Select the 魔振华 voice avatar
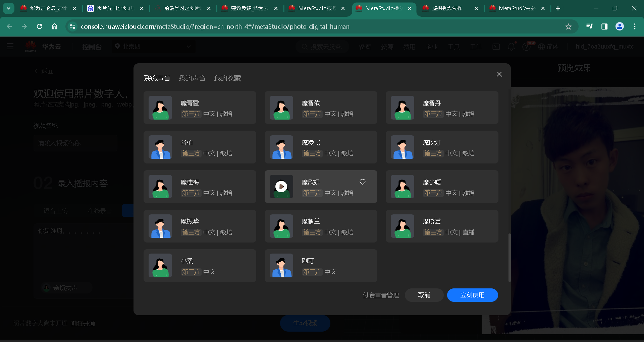 (160, 226)
